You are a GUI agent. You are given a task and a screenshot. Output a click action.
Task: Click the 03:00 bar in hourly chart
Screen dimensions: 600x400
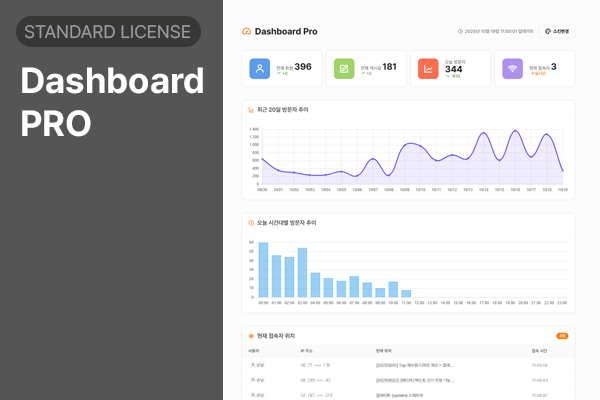(x=302, y=273)
